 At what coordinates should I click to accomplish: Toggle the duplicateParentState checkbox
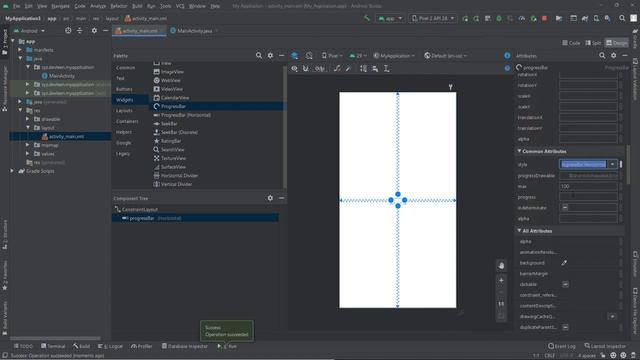point(565,327)
